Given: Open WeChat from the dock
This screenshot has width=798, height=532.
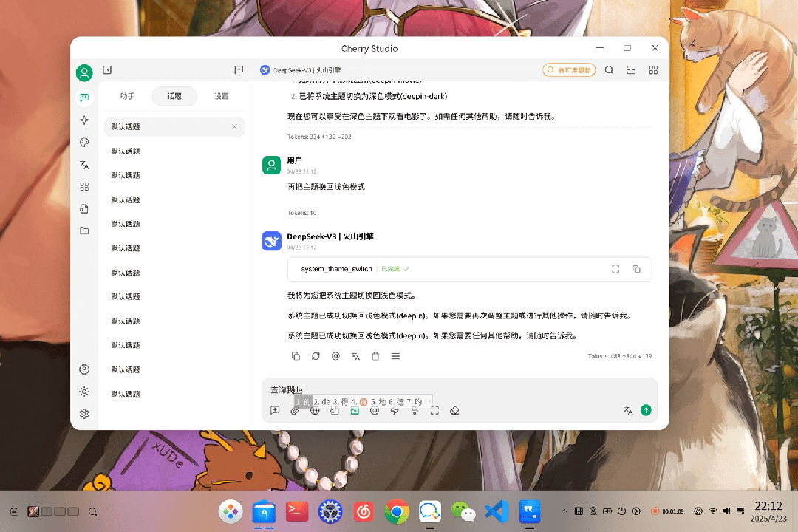Looking at the screenshot, I should click(x=463, y=511).
